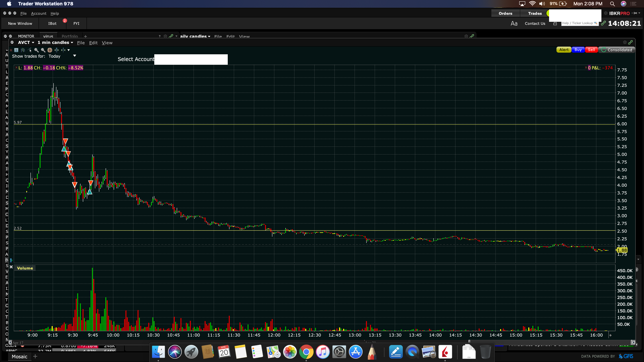Screen dimensions: 644x362
Task: Open the chart window gear settings
Action: [x=625, y=42]
